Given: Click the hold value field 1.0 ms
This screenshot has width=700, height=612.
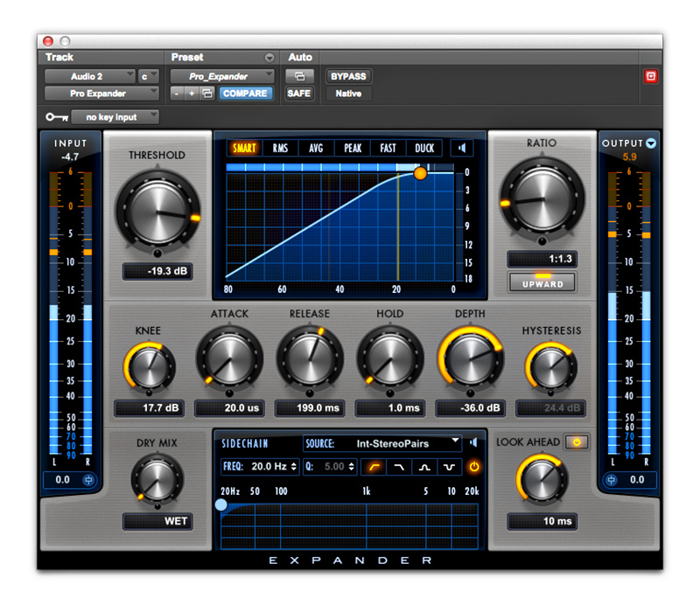Looking at the screenshot, I should coord(389,407).
